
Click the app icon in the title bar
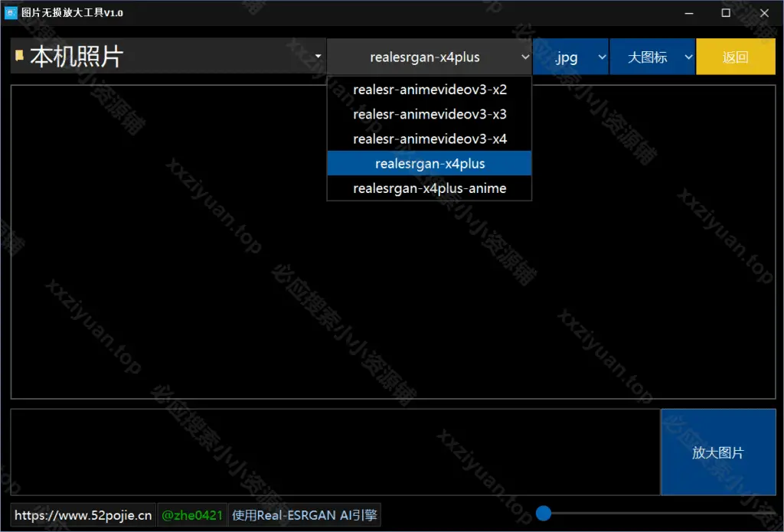click(11, 13)
